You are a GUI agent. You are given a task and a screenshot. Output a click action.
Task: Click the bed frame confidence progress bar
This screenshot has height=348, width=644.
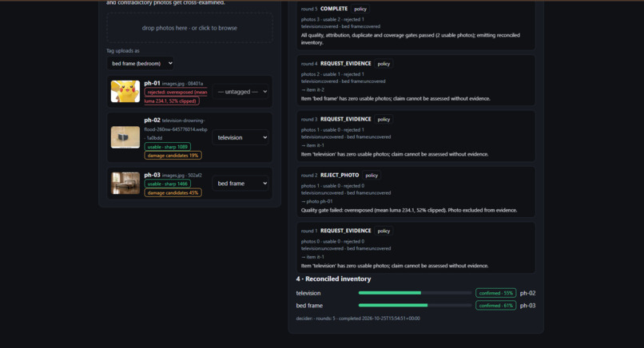pyautogui.click(x=415, y=306)
